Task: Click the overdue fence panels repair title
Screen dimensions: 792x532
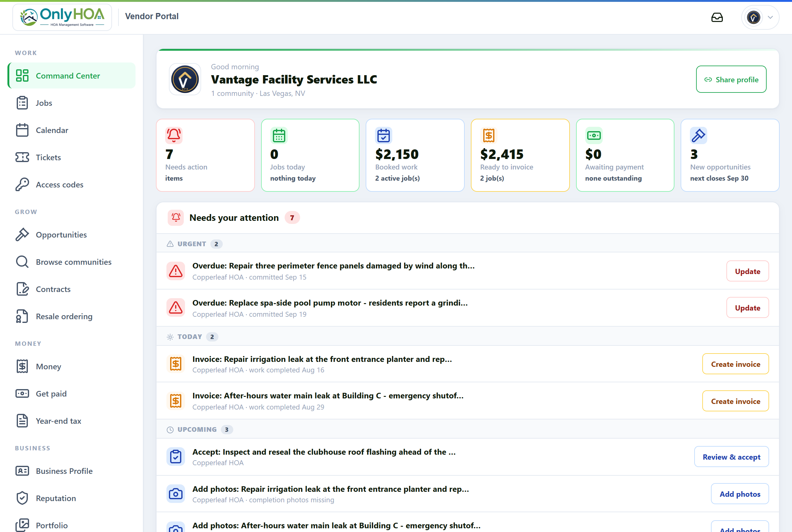Action: [x=333, y=266]
